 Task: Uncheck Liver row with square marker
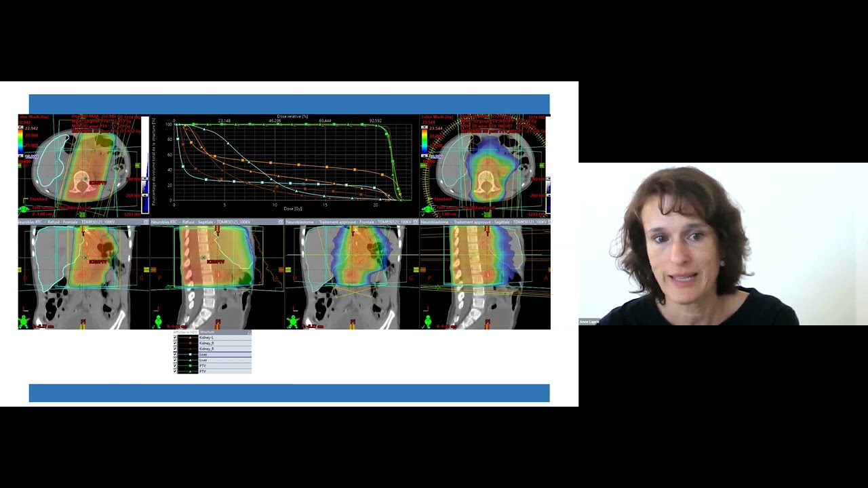[x=175, y=354]
